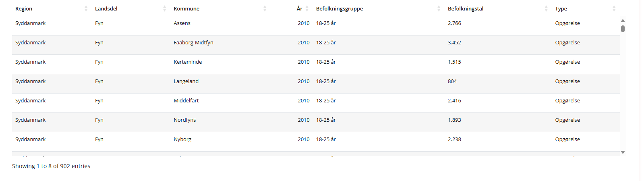Click the Nyborg municipality cell
The image size is (644, 181).
tap(182, 139)
